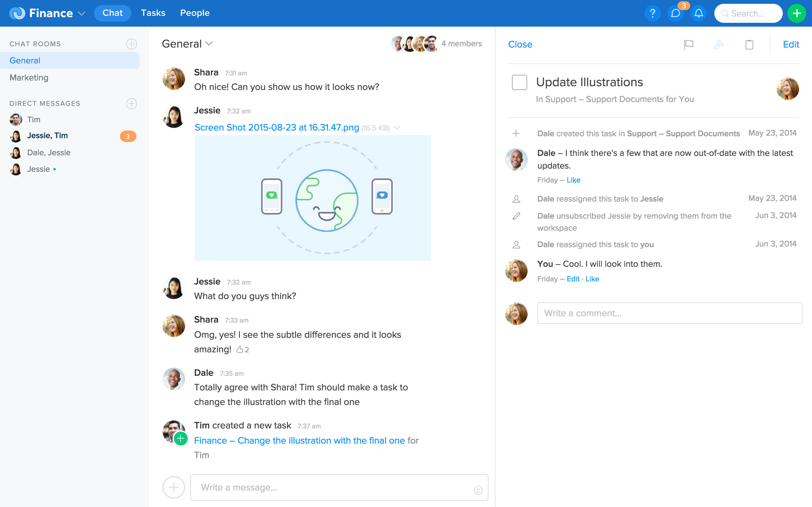
Task: Click the green plus button in header
Action: pos(796,13)
